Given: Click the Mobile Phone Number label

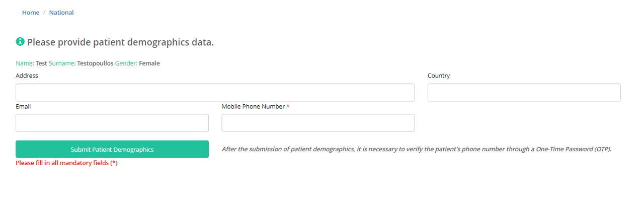Looking at the screenshot, I should (x=253, y=106).
